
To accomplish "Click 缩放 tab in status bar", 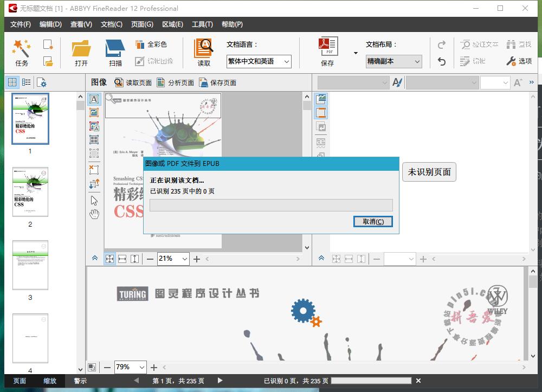I will 50,381.
